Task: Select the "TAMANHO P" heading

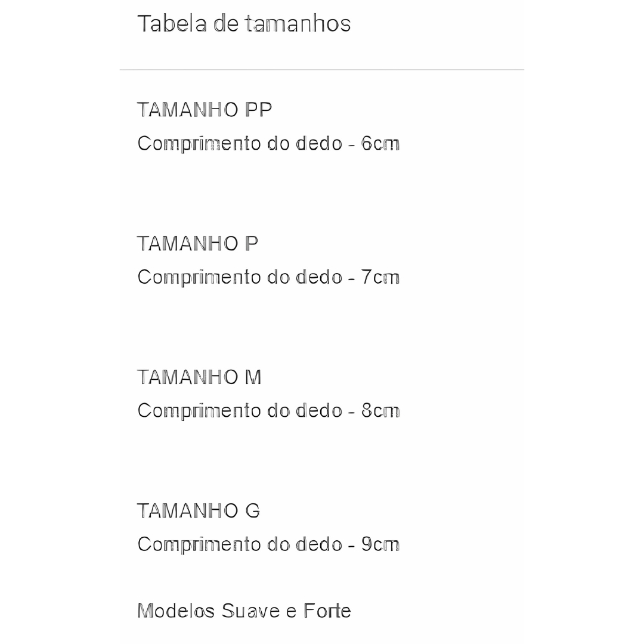Action: click(x=197, y=243)
